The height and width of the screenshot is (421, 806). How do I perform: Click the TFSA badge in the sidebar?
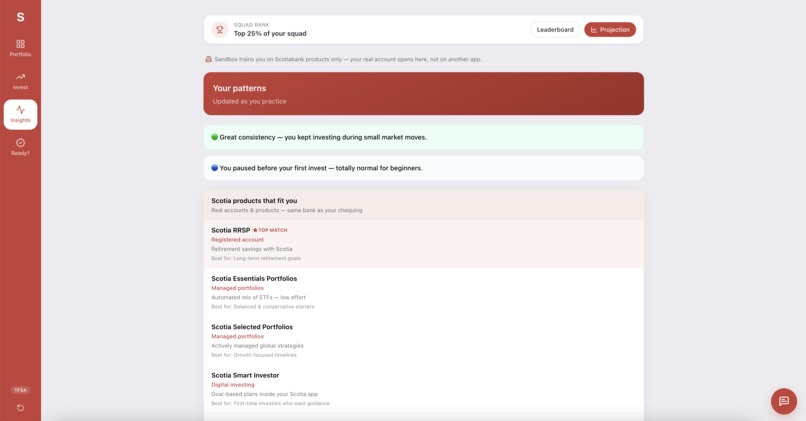[20, 390]
